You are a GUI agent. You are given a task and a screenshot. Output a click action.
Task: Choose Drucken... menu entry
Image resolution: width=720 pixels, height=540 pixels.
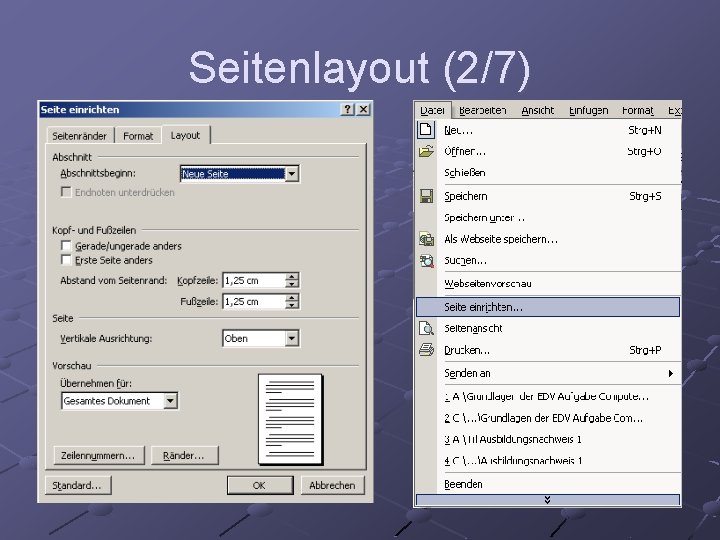tap(547, 350)
